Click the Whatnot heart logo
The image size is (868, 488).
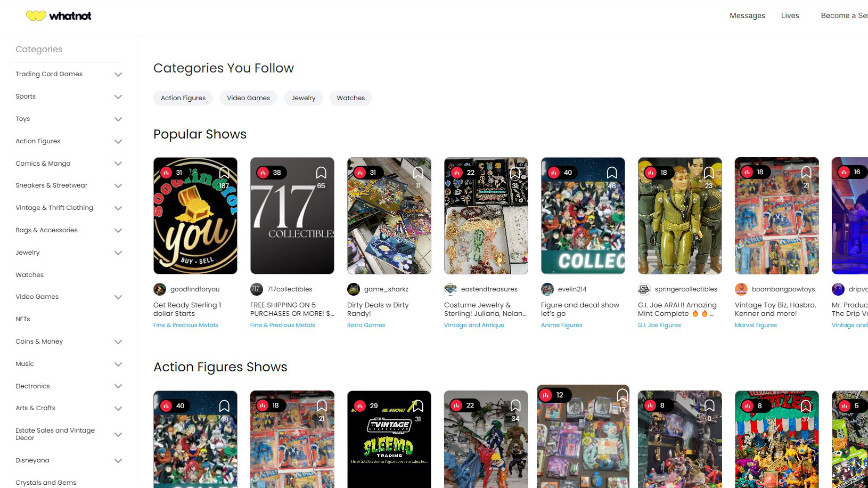[36, 16]
